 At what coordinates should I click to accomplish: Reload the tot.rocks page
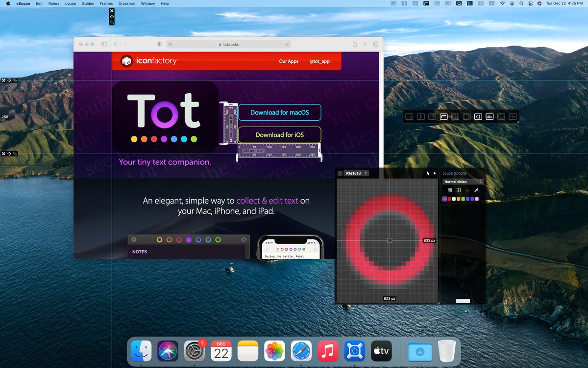[x=288, y=44]
